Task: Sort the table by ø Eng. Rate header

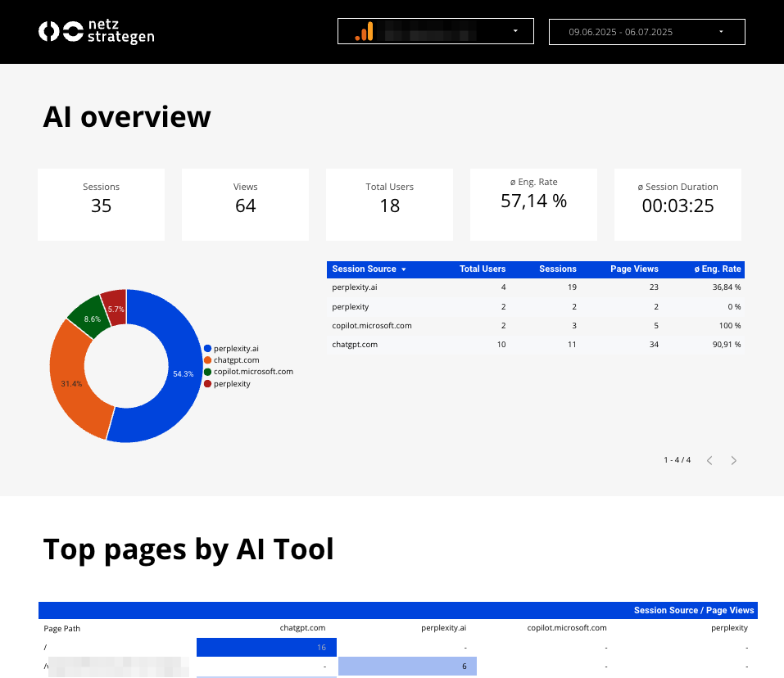Action: click(718, 269)
